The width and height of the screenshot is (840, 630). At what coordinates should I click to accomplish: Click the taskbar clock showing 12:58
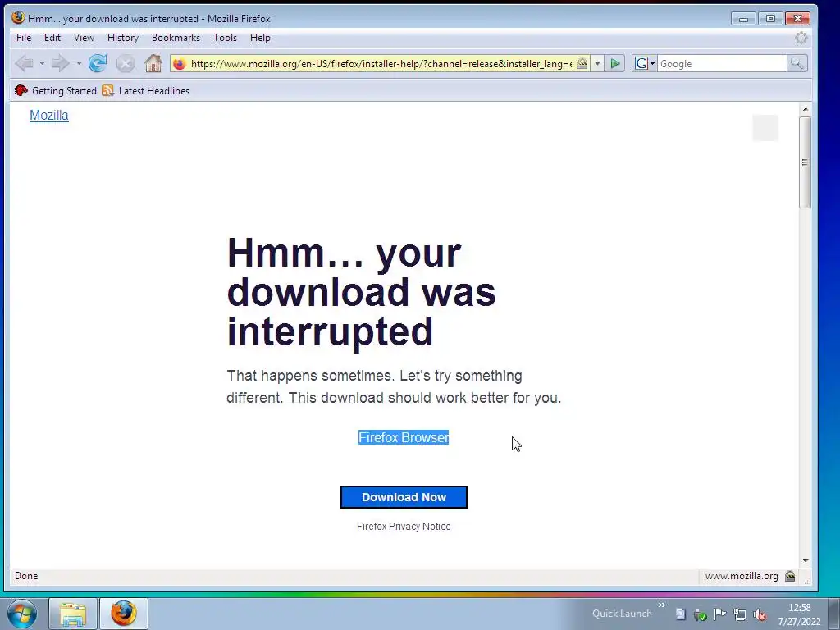(799, 608)
